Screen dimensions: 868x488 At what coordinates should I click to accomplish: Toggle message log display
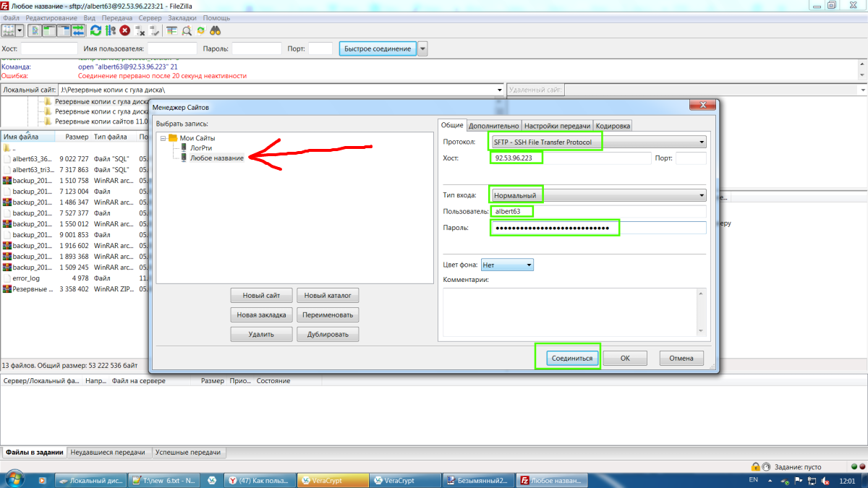pos(35,30)
